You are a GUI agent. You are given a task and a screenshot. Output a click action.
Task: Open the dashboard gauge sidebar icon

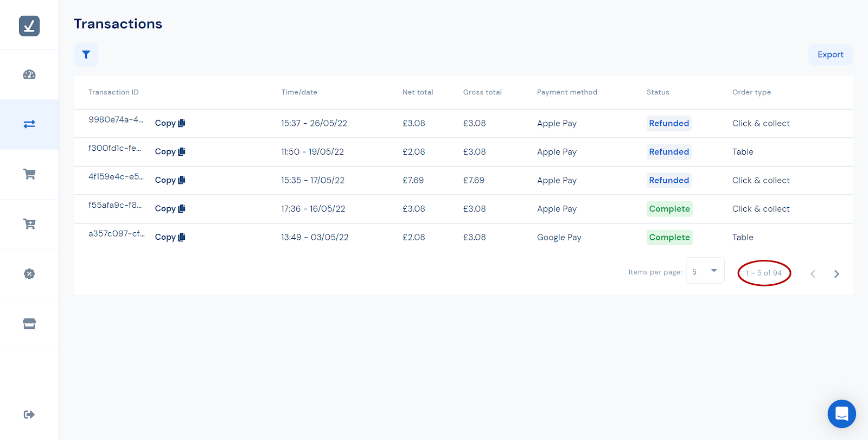(29, 75)
